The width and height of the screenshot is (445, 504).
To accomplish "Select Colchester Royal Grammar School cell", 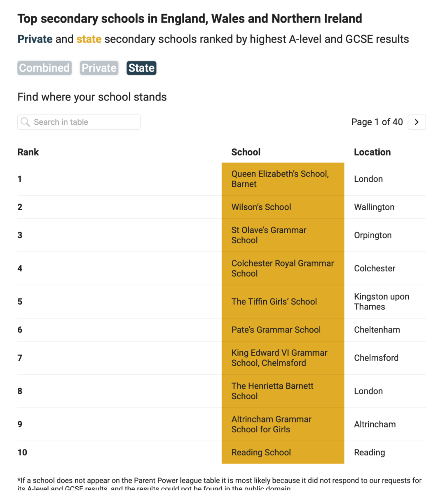I will point(283,268).
